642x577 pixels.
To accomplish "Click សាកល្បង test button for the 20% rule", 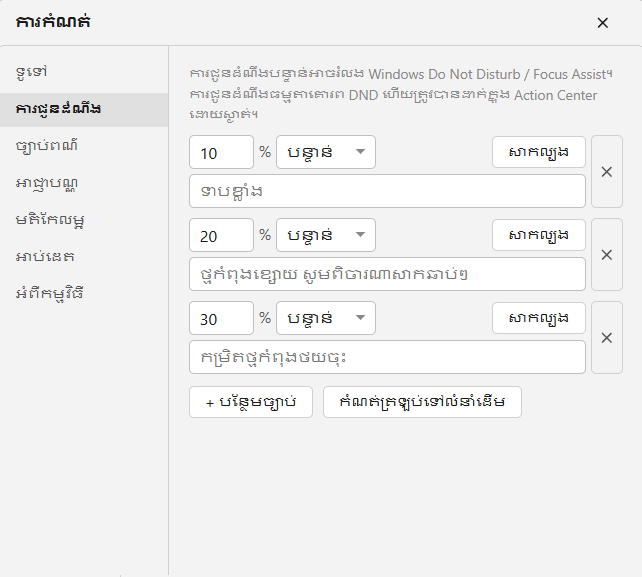I will tap(539, 235).
